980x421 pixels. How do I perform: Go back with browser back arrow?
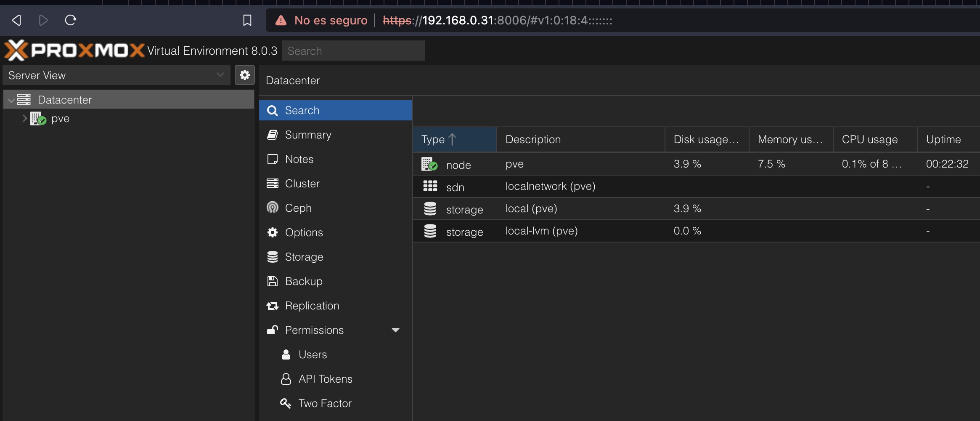[x=16, y=20]
